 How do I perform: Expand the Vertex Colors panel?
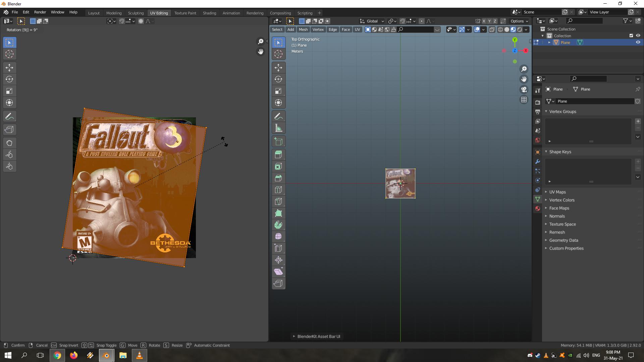click(562, 200)
